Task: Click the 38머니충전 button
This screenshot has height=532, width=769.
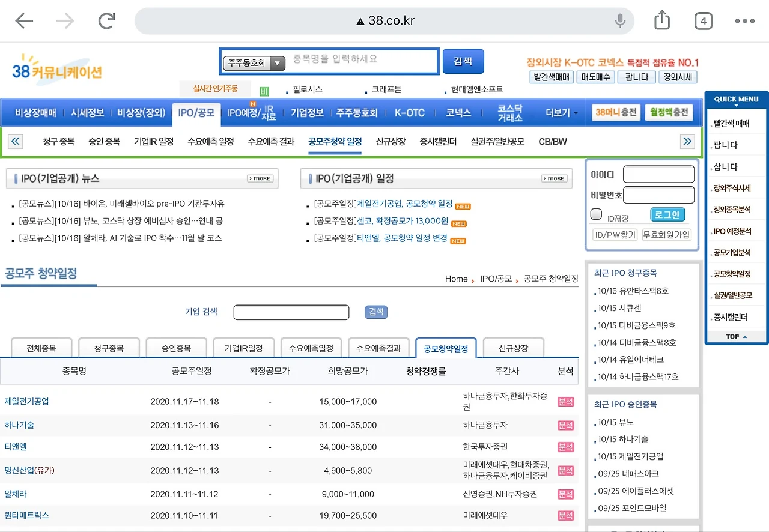Action: [616, 113]
